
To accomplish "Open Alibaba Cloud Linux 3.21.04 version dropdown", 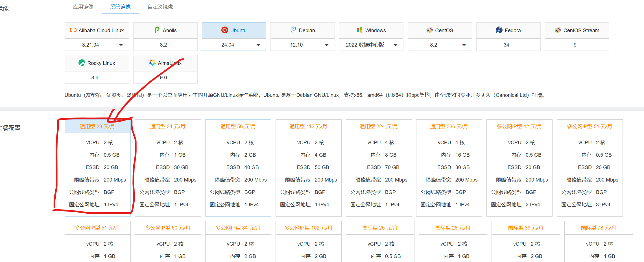I will (97, 45).
